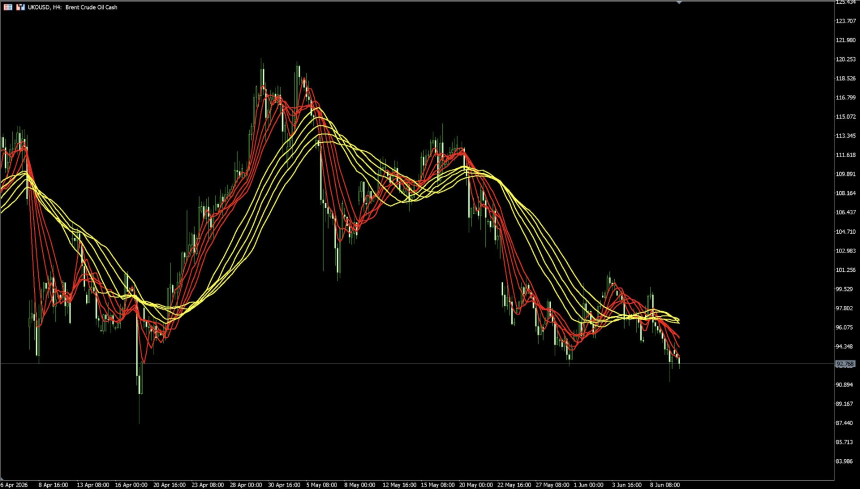860x489 pixels.
Task: Click the 123.707 price scale label
Action: 846,21
